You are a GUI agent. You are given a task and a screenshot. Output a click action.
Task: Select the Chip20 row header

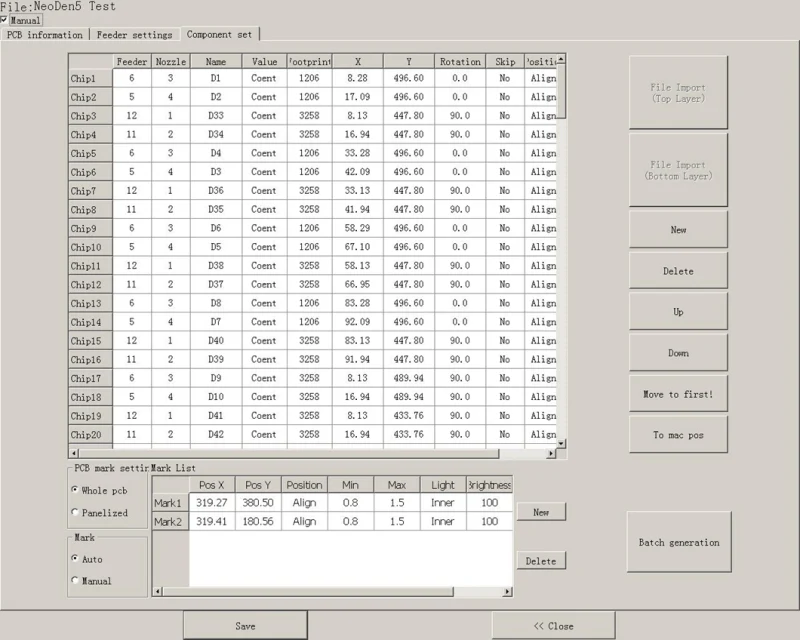90,435
